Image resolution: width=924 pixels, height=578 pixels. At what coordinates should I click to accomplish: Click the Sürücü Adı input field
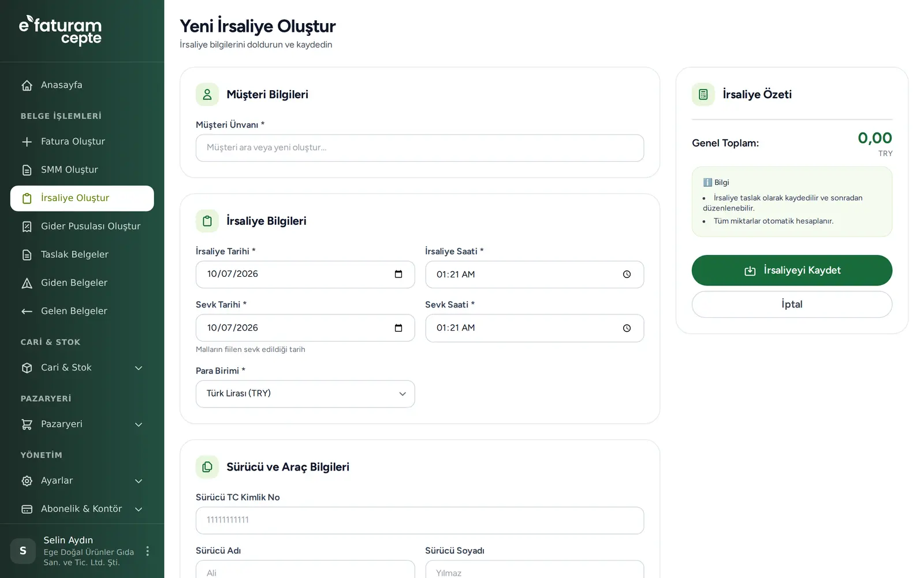pos(305,569)
